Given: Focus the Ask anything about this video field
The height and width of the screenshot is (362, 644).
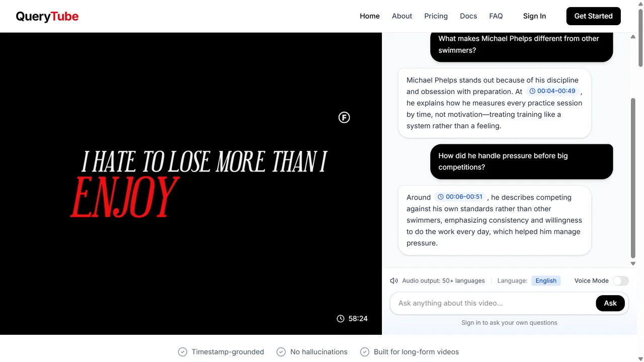Looking at the screenshot, I should (493, 303).
